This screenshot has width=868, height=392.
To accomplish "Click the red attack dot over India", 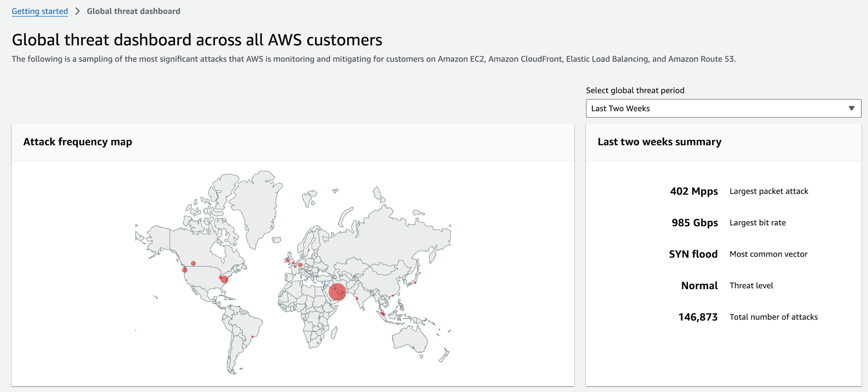I will pyautogui.click(x=357, y=299).
